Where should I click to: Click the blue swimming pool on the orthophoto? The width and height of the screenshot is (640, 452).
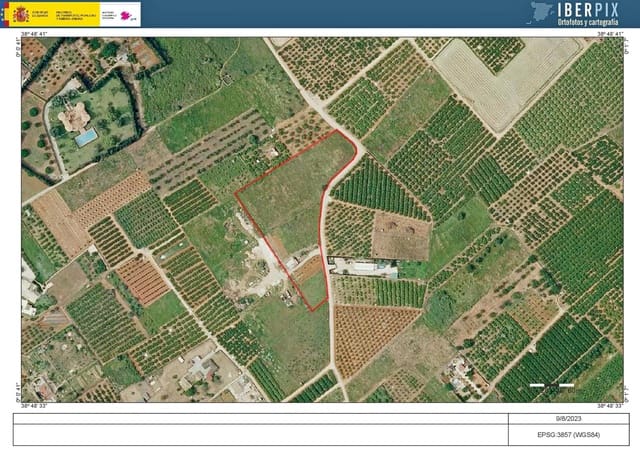point(86,137)
